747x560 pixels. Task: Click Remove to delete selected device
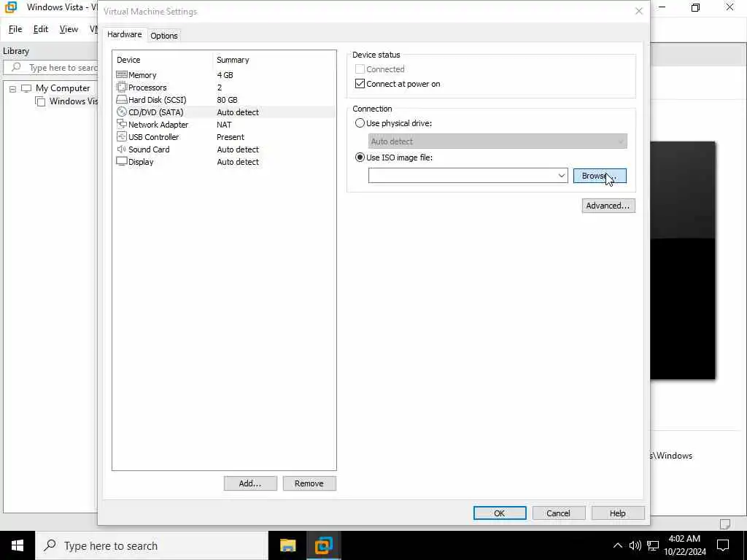[x=309, y=483]
